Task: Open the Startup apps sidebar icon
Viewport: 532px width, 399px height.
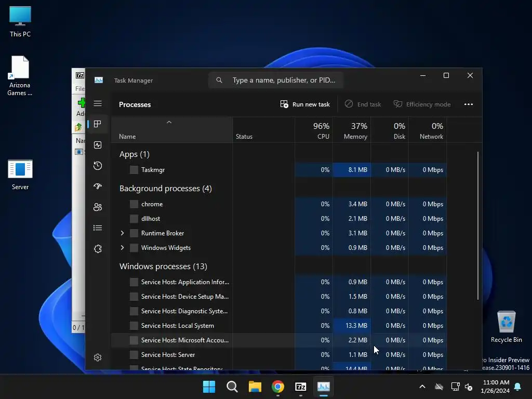Action: click(x=98, y=187)
